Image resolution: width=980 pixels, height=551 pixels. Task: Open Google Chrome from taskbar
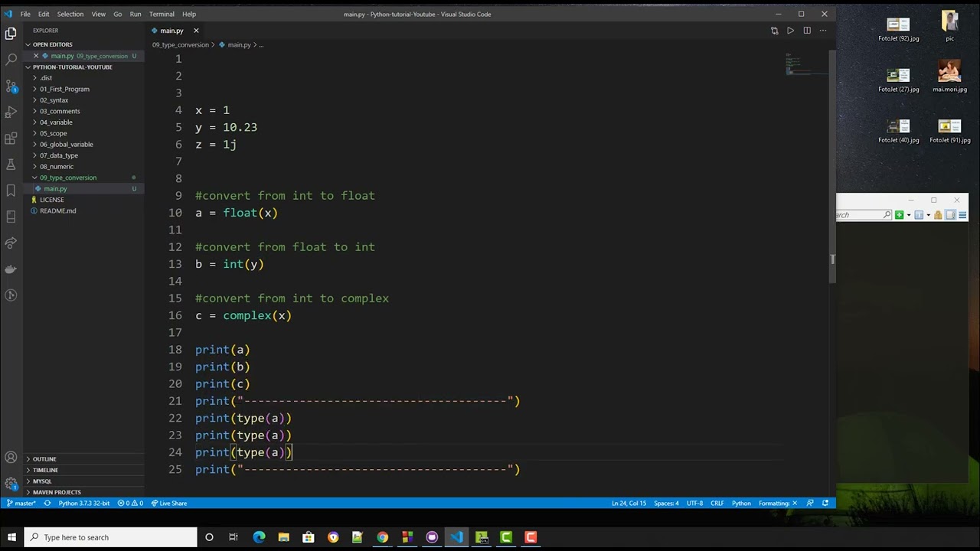(382, 537)
